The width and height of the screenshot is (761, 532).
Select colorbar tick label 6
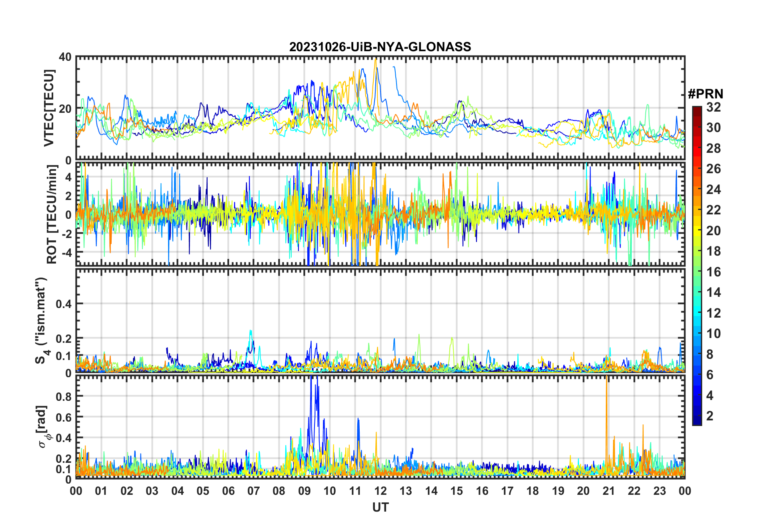tap(710, 375)
